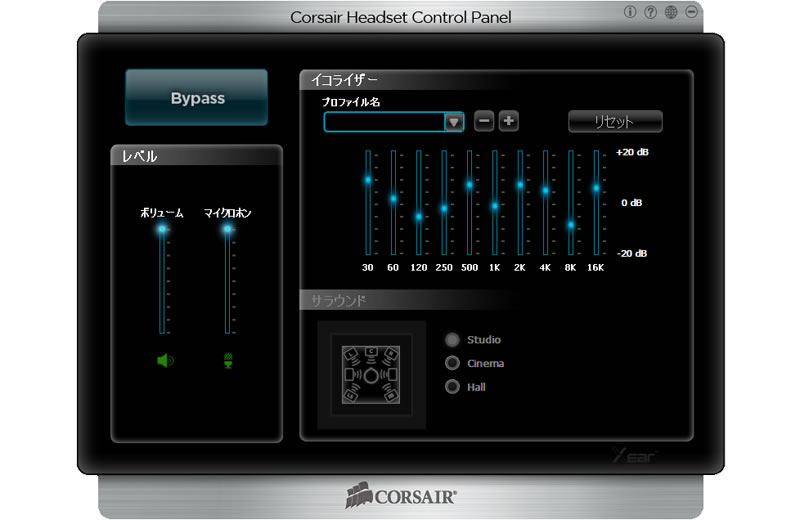Click the +20 dB scale label

[x=632, y=152]
